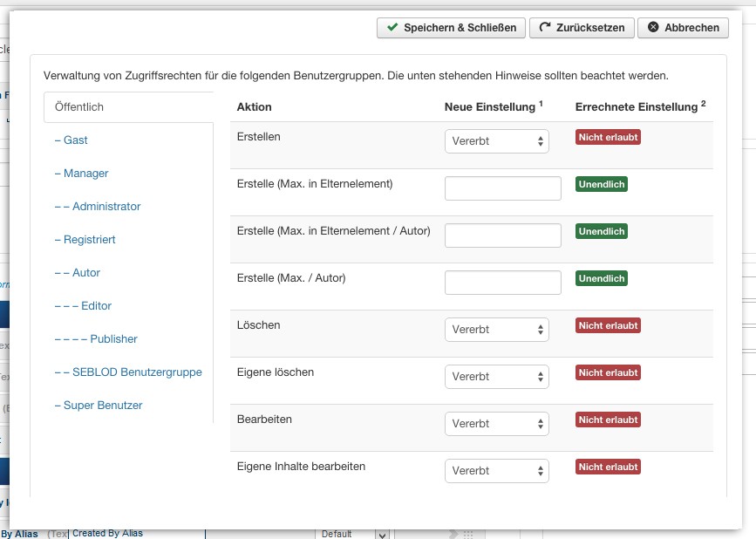The image size is (756, 539).
Task: Choose the Publisher group tab
Action: (96, 339)
